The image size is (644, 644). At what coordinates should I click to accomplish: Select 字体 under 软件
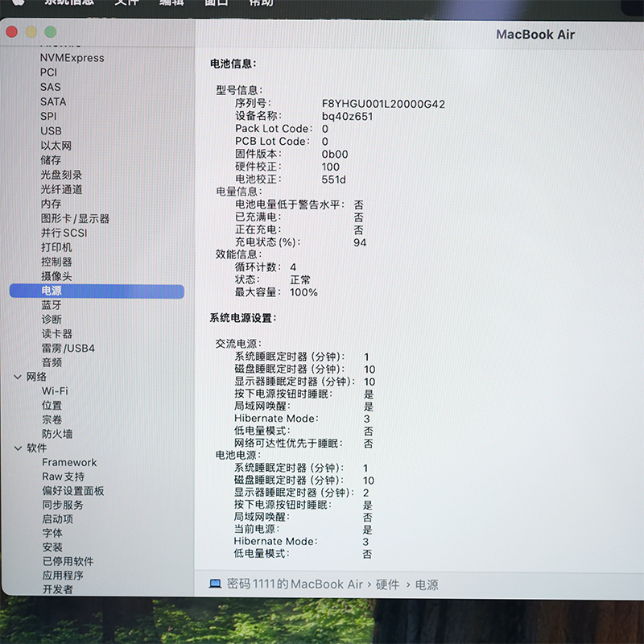point(52,533)
